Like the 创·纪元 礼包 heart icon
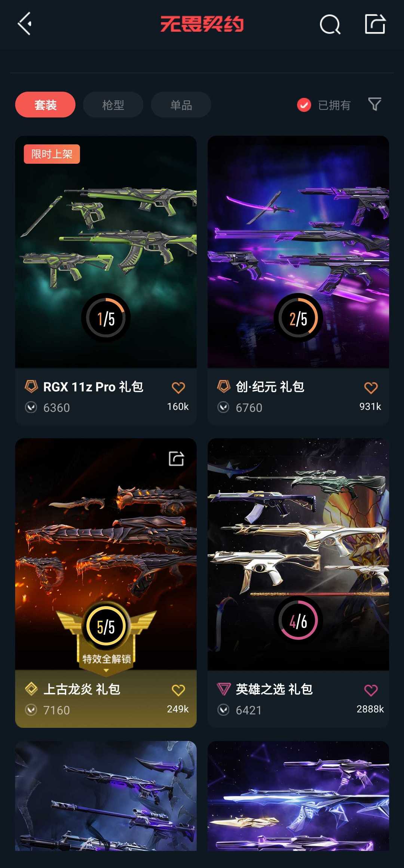This screenshot has width=404, height=868. [371, 388]
